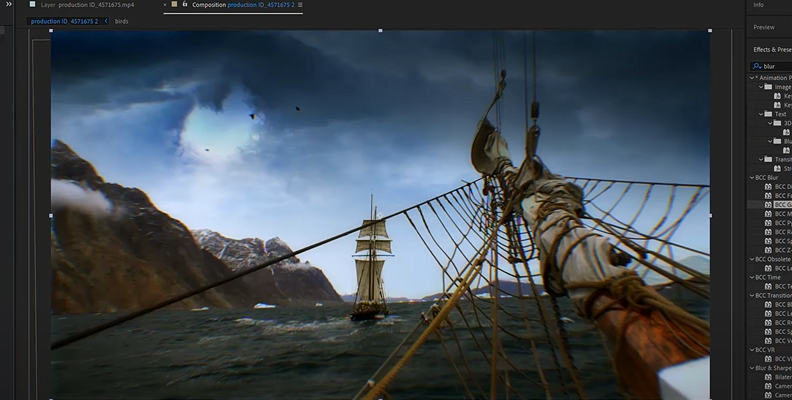Select BCC Bl effect under BCC Transitions

pos(782,305)
